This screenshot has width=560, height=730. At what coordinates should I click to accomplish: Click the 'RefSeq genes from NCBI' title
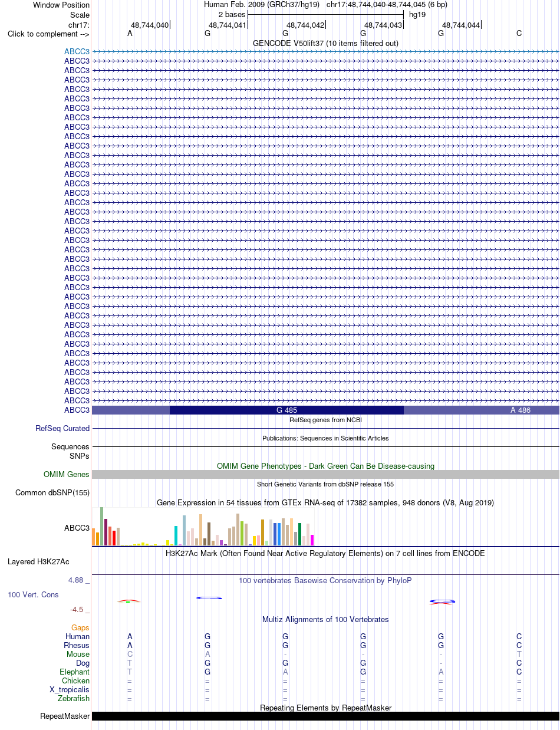pyautogui.click(x=325, y=420)
